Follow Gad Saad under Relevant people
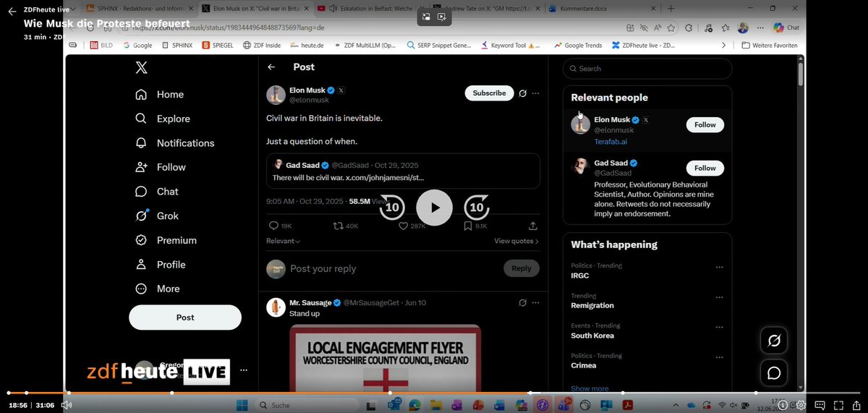The height and width of the screenshot is (413, 868). point(705,168)
